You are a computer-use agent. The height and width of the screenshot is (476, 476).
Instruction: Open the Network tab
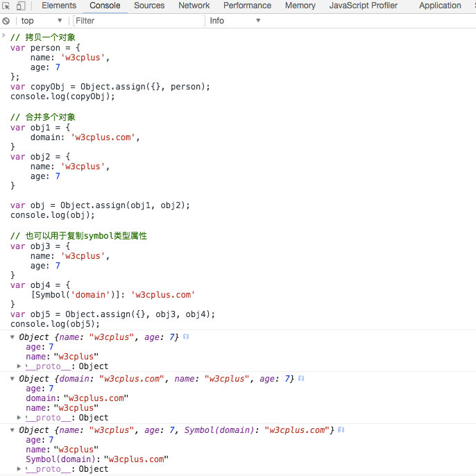(x=194, y=6)
